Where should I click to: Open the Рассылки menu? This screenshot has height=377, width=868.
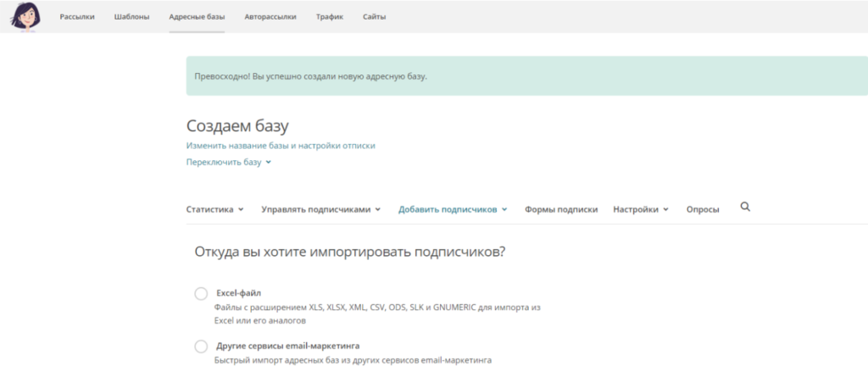[x=77, y=17]
